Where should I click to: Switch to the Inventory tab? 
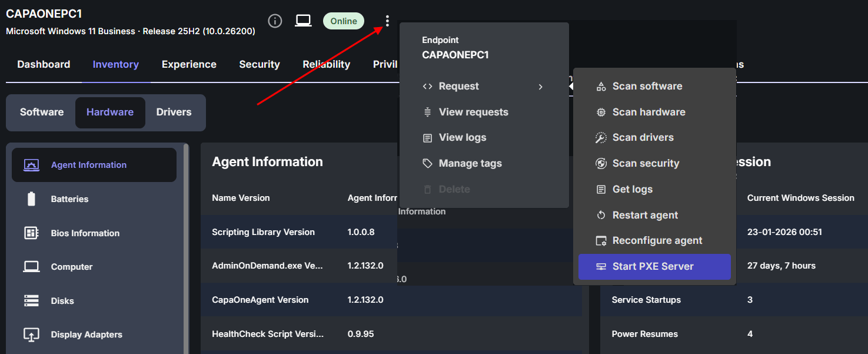pyautogui.click(x=115, y=64)
